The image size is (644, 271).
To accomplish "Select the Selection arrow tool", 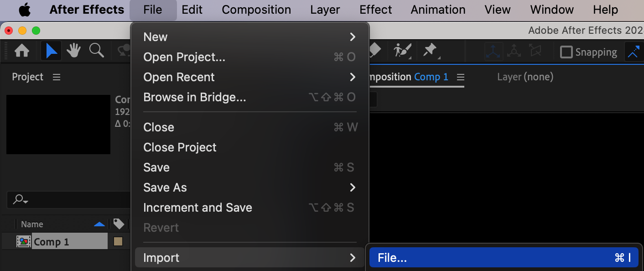I will pos(52,51).
